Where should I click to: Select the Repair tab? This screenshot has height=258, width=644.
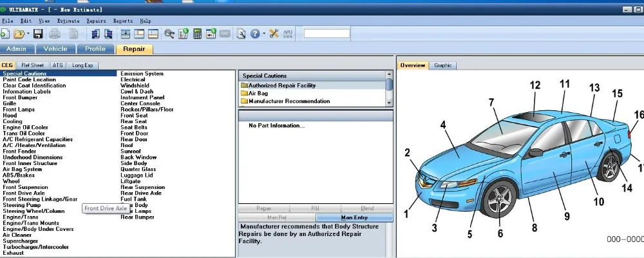[135, 49]
